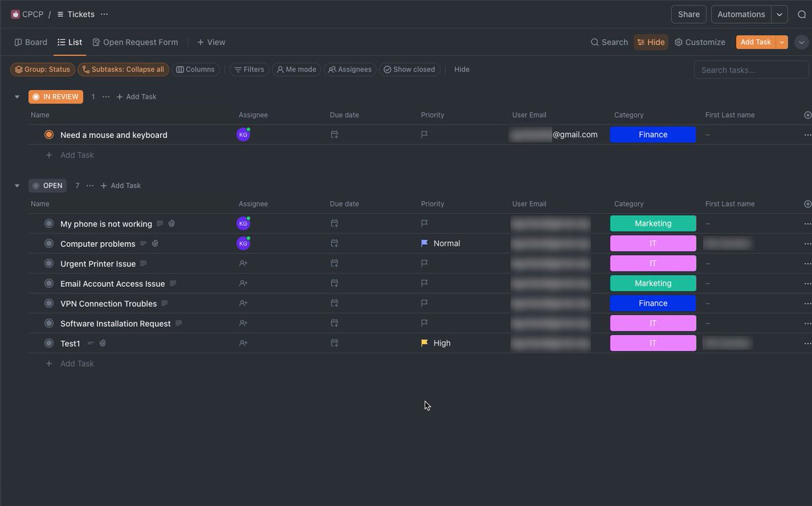Viewport: 812px width, 506px height.
Task: Change IT category for Urgent Printer Issue
Action: coord(653,263)
